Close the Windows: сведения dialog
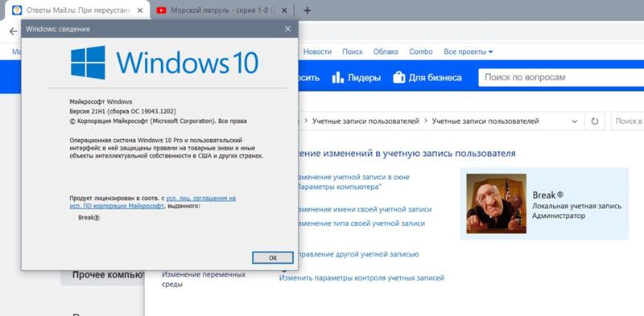The height and width of the screenshot is (316, 644). click(287, 29)
